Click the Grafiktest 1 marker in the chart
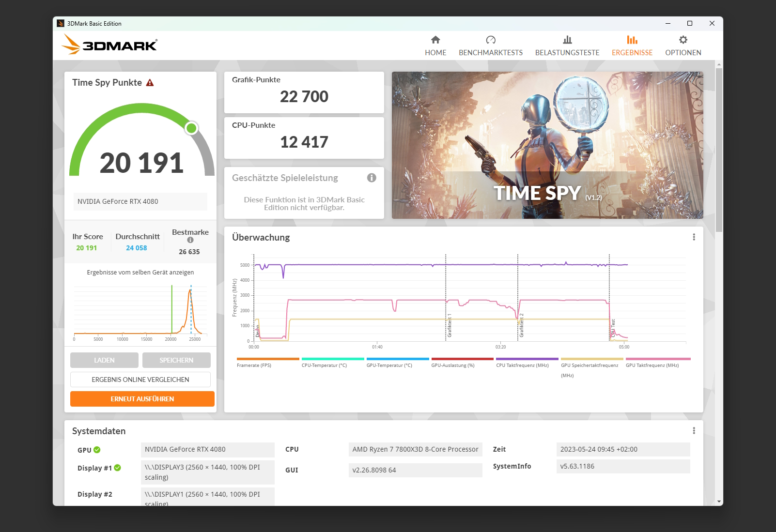This screenshot has width=776, height=532. (450, 325)
